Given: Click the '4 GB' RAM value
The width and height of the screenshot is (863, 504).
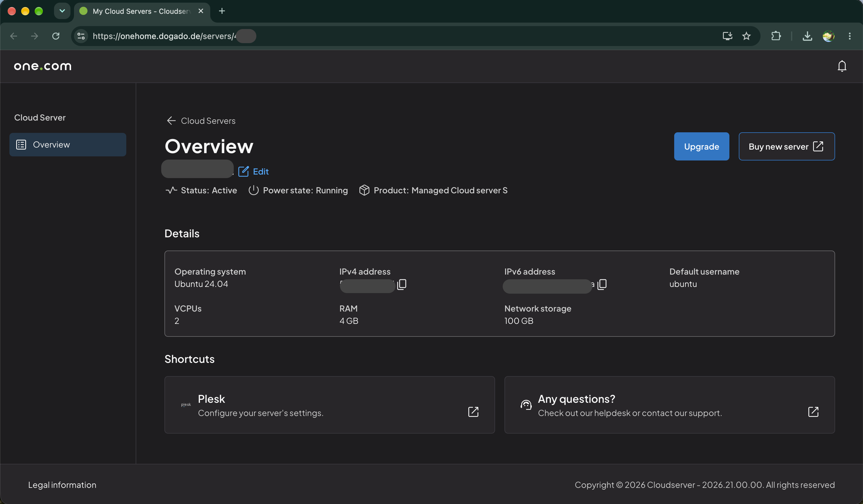Looking at the screenshot, I should (x=349, y=321).
